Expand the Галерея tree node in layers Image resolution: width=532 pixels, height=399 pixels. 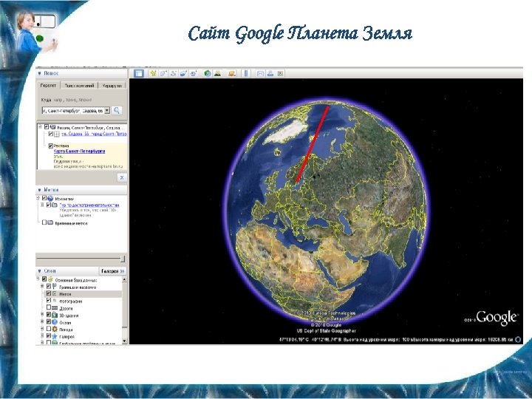(x=42, y=336)
